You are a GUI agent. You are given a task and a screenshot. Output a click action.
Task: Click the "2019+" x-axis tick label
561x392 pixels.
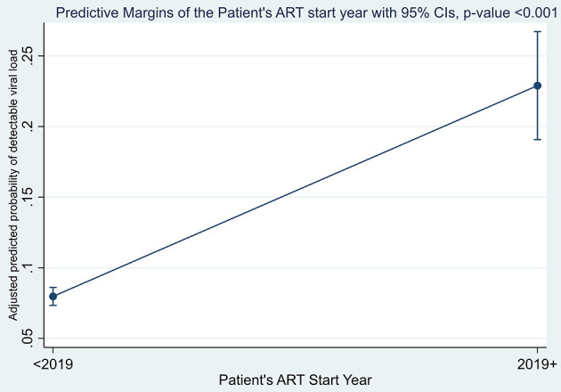536,362
